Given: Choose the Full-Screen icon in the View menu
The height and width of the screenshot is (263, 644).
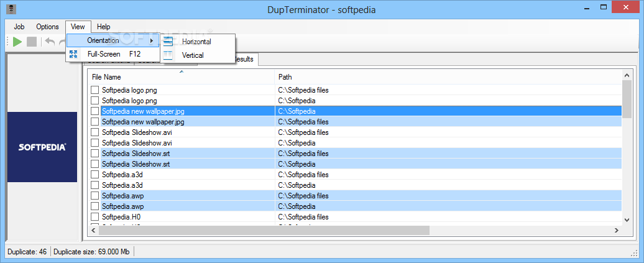Looking at the screenshot, I should click(73, 54).
